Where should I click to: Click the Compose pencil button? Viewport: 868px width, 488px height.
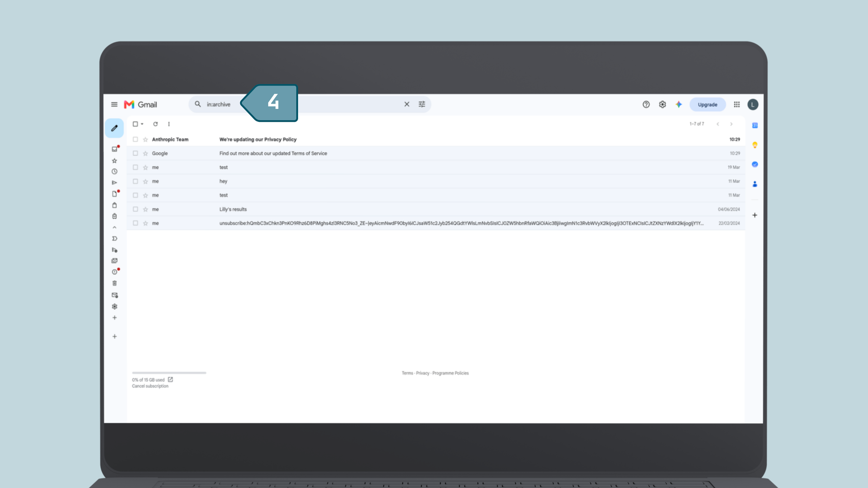point(114,128)
